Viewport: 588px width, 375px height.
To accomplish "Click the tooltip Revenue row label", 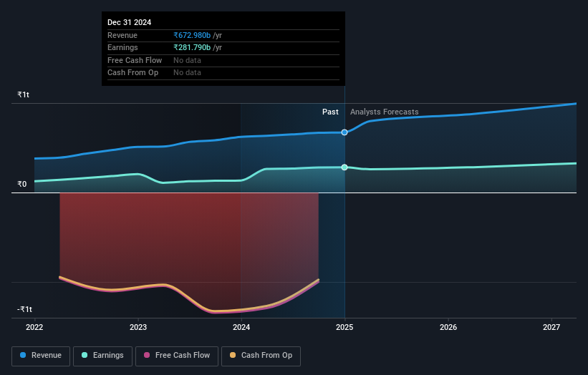I will coord(122,35).
